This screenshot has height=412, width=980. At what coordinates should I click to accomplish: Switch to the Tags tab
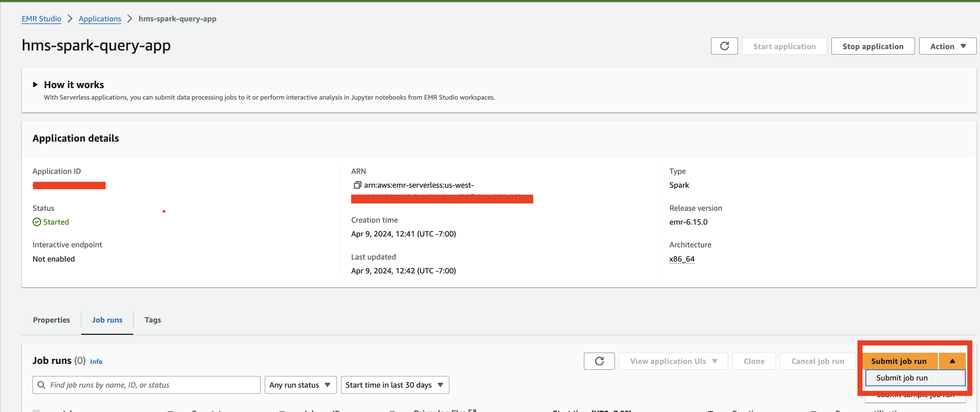153,320
